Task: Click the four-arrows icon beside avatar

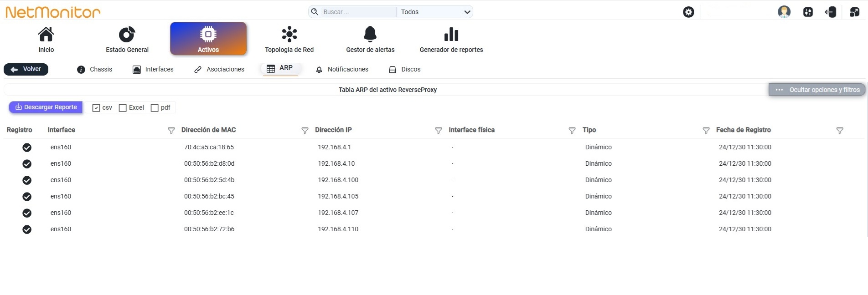Action: click(x=808, y=12)
